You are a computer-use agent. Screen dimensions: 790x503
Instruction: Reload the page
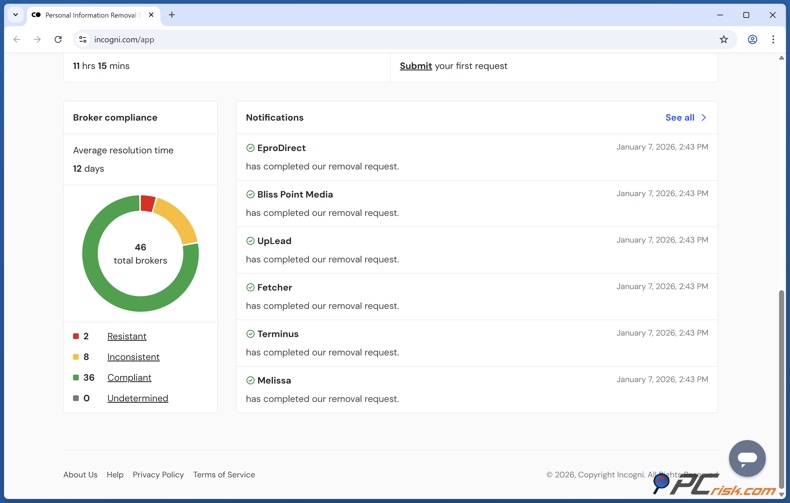[58, 40]
